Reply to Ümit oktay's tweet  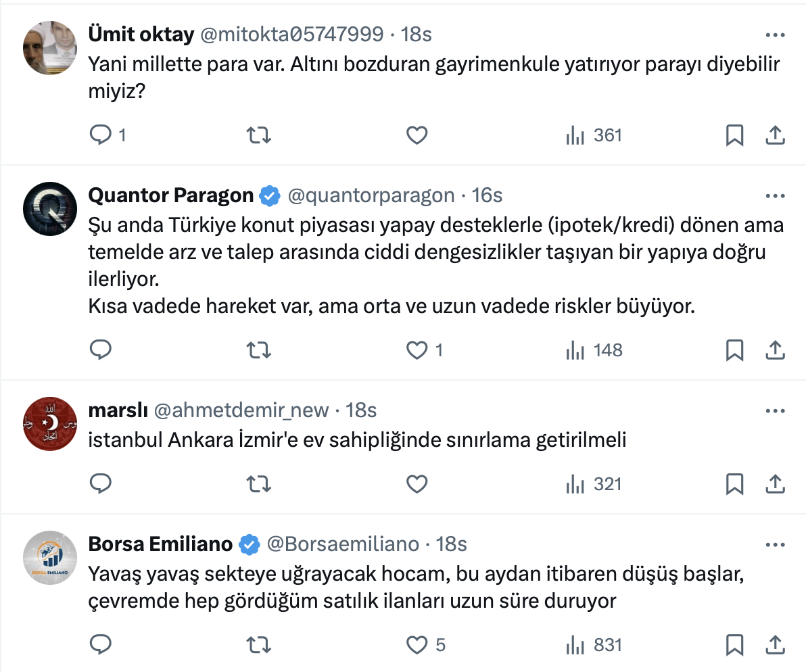click(100, 136)
